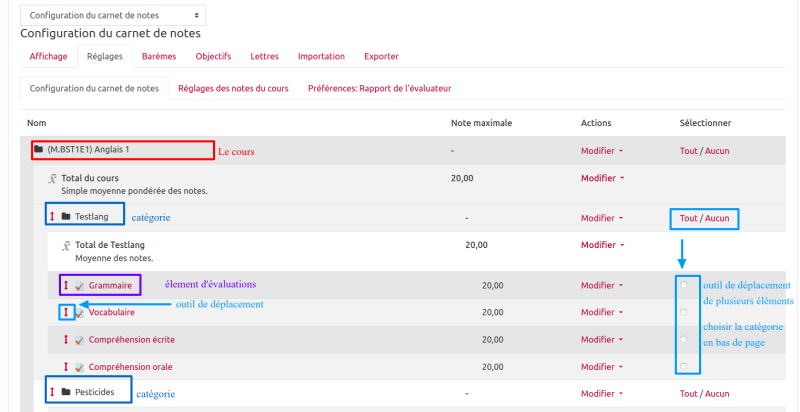Click the folder icon of the Anglais 1 course

click(39, 150)
